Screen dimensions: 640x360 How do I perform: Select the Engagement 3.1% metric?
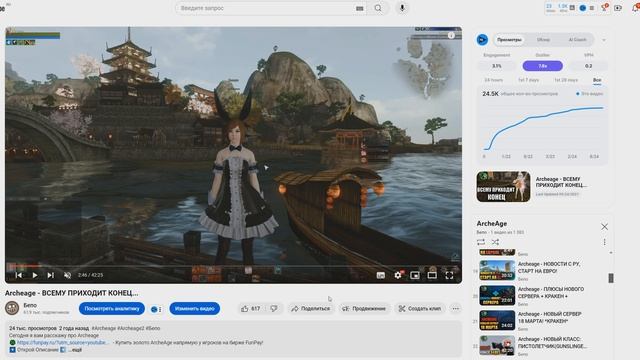click(x=497, y=66)
